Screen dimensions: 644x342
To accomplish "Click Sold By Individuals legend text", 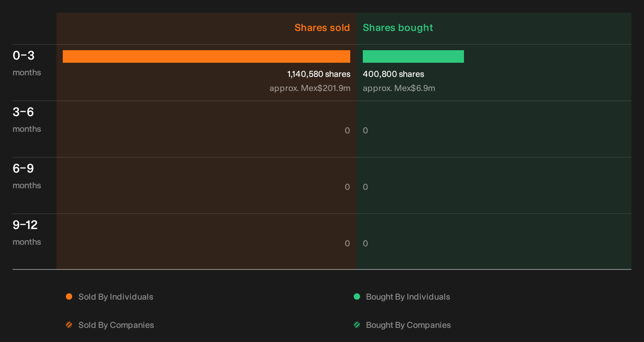I will pyautogui.click(x=116, y=297).
